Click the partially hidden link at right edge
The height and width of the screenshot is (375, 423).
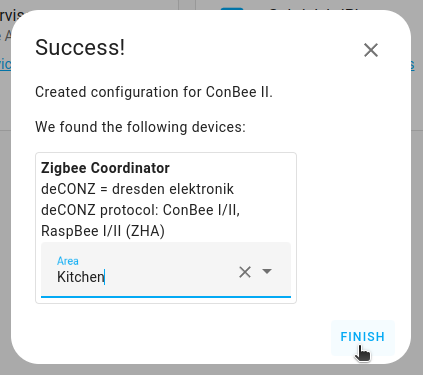click(x=413, y=65)
